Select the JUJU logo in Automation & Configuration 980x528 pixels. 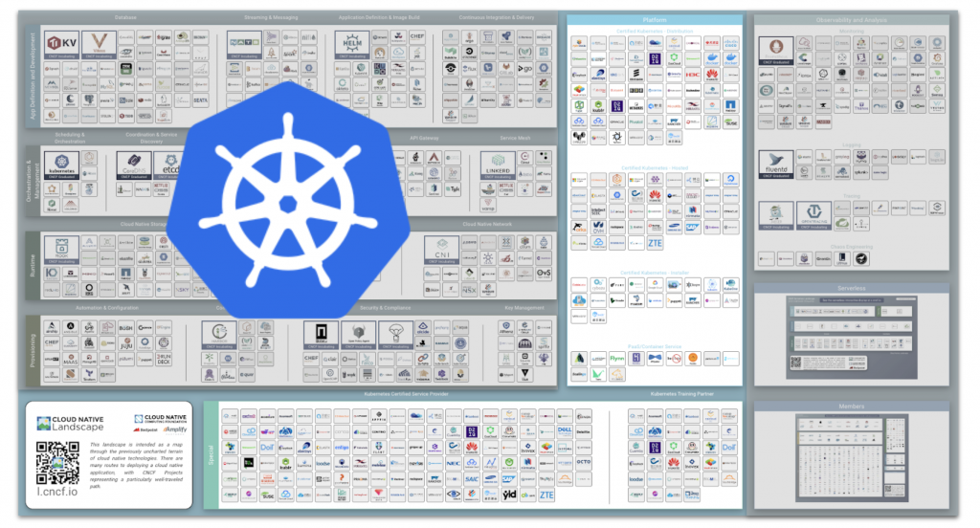click(x=126, y=343)
